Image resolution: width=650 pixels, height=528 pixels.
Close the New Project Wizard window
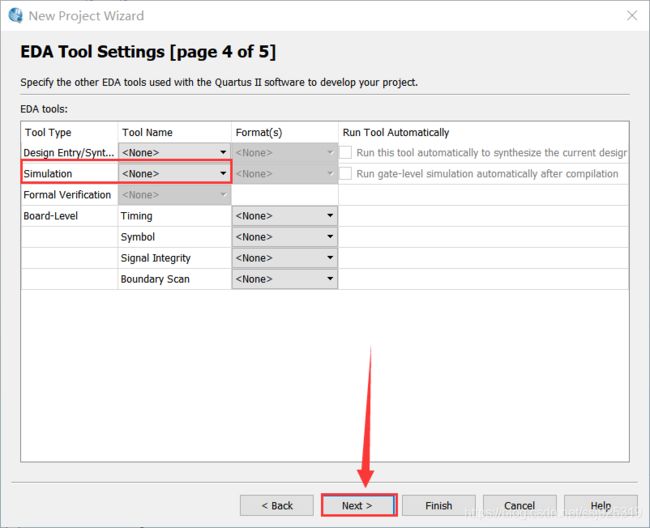(x=632, y=16)
